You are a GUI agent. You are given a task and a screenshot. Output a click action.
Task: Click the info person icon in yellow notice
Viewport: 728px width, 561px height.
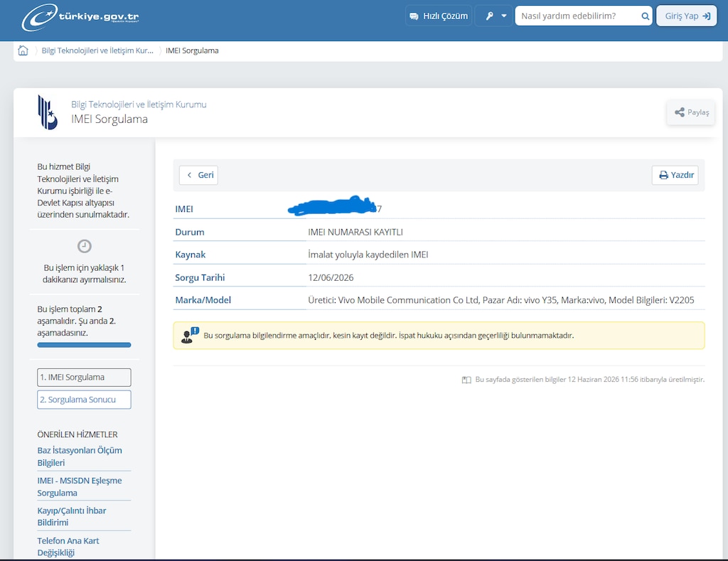(189, 336)
